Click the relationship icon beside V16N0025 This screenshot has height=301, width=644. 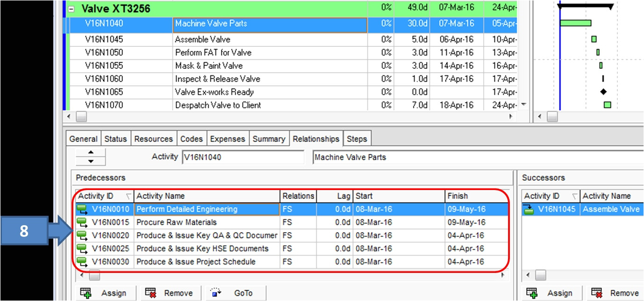tap(82, 249)
